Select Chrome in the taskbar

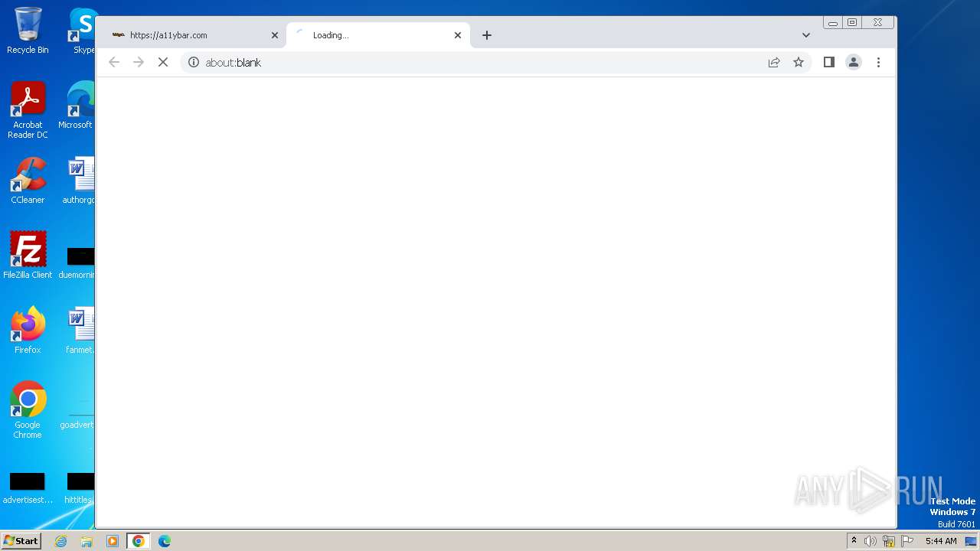tap(139, 541)
